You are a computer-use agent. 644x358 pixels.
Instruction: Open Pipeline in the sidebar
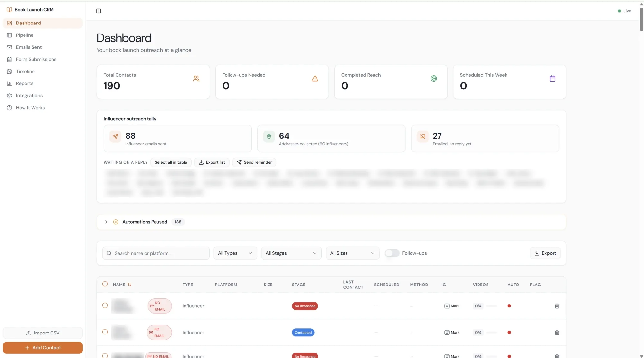(43, 35)
